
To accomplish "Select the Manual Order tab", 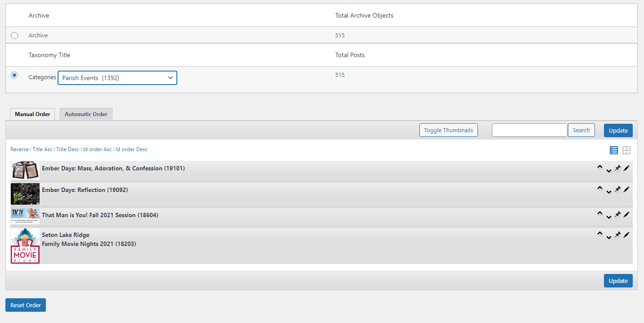I will coord(32,114).
